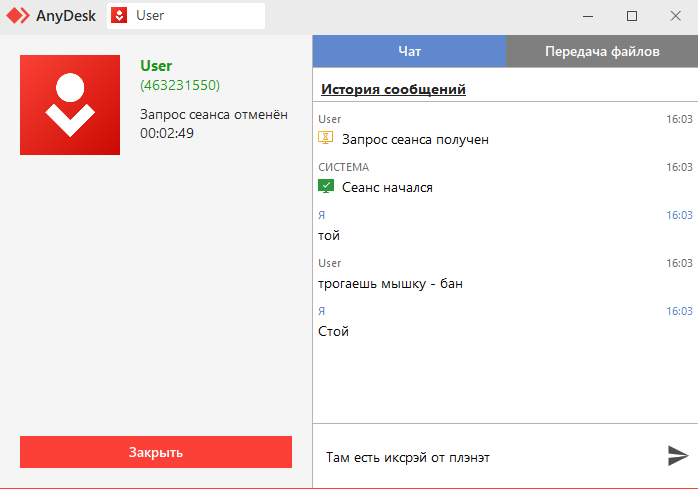Click the СИСТЕМА sender label
The image size is (698, 489).
(x=344, y=167)
